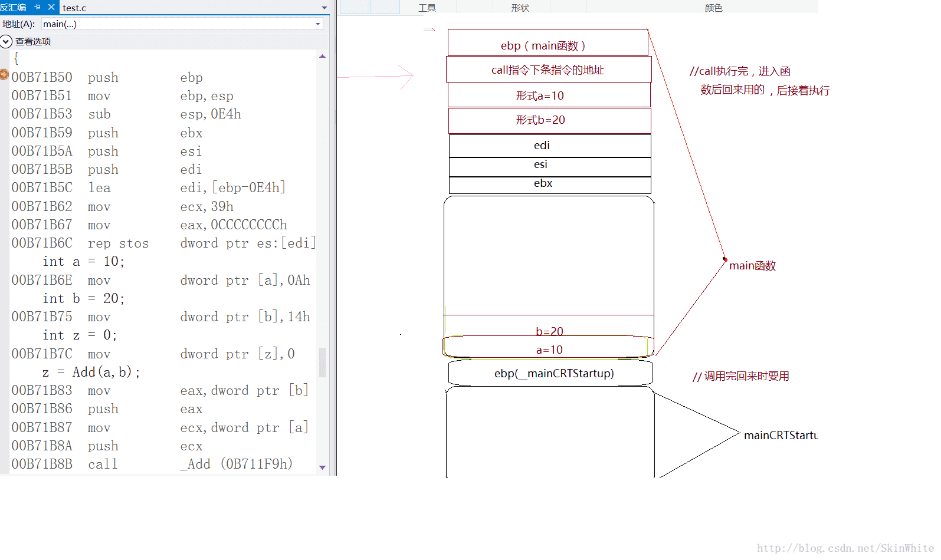941x560 pixels.
Task: Click the main函数 annotation label
Action: tap(752, 266)
